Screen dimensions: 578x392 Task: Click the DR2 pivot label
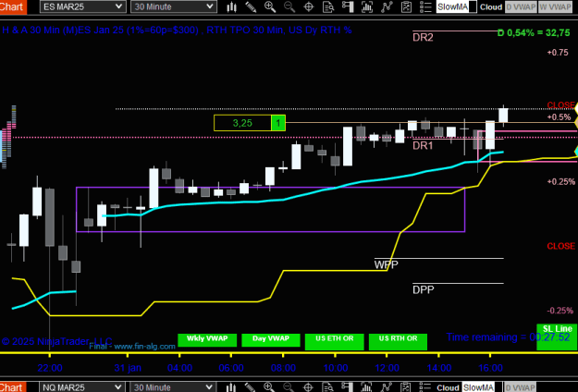[x=423, y=37]
